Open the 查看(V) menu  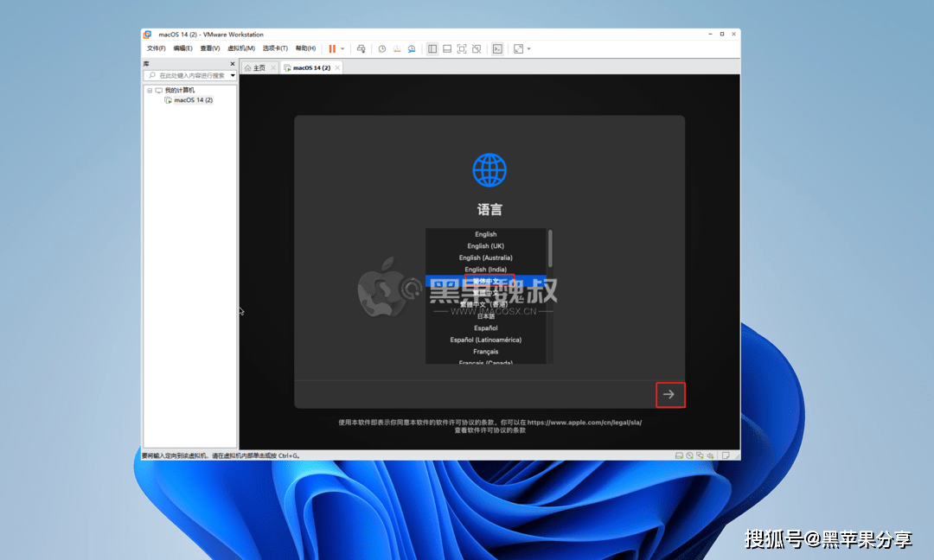click(x=209, y=48)
